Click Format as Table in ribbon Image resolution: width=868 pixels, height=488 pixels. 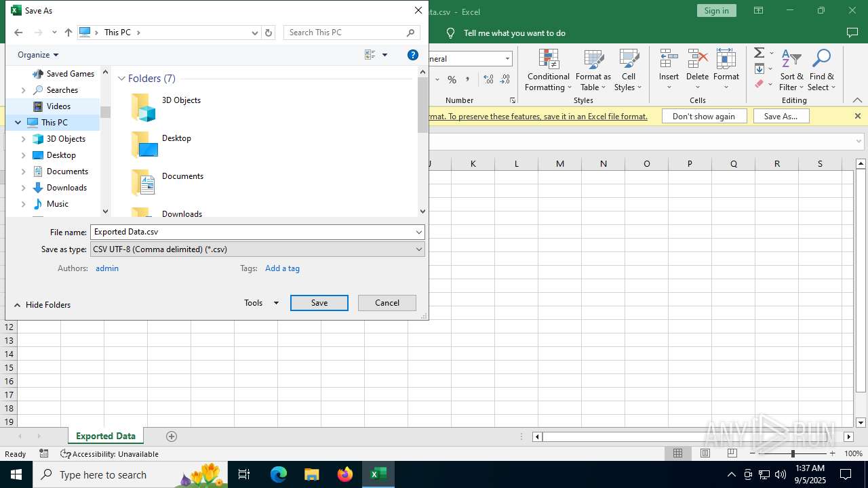(x=593, y=70)
